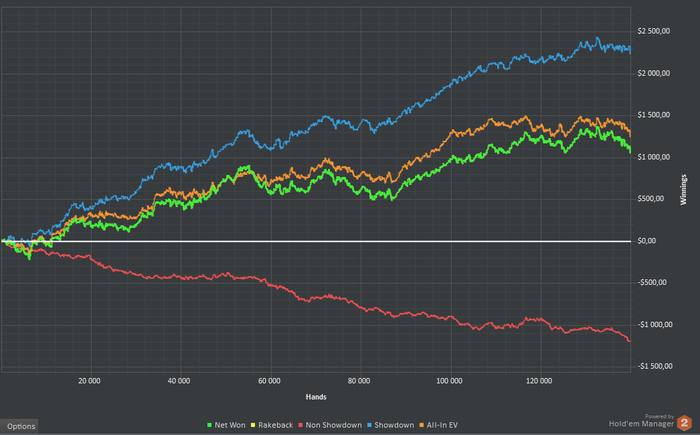The image size is (700, 435).
Task: Click the Hold'em Manager 2 logo icon
Action: [684, 422]
